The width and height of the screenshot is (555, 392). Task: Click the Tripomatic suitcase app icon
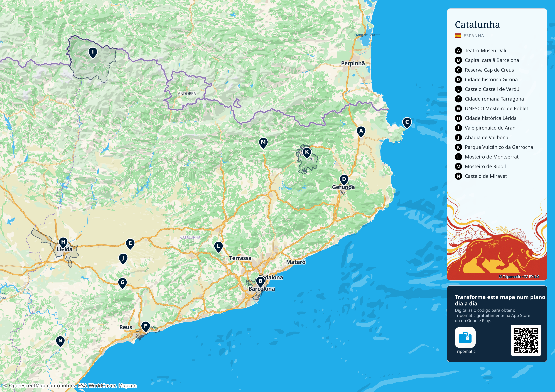(x=465, y=337)
